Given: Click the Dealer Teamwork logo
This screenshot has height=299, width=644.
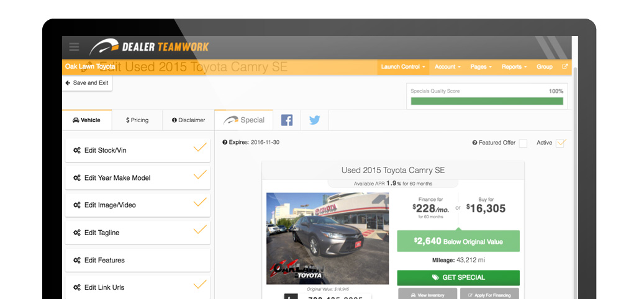Looking at the screenshot, I should (x=149, y=47).
